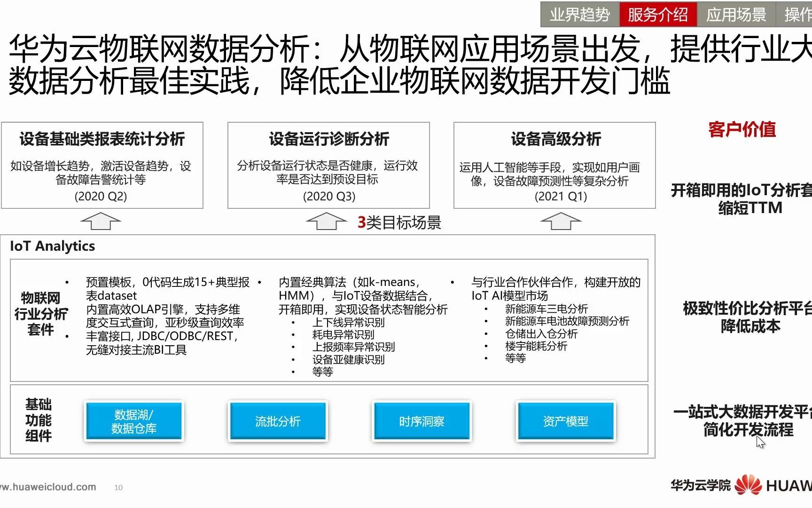This screenshot has height=508, width=812.
Task: Click the (2020 Q3) date text
Action: (x=329, y=196)
